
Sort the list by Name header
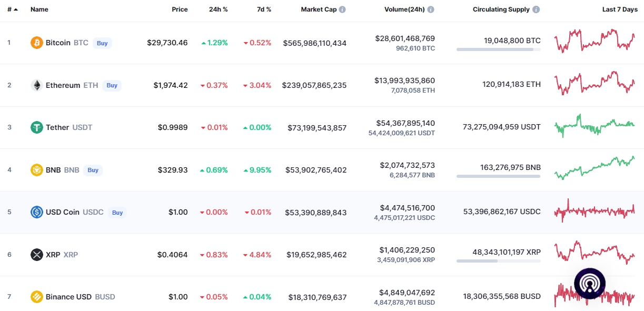39,9
